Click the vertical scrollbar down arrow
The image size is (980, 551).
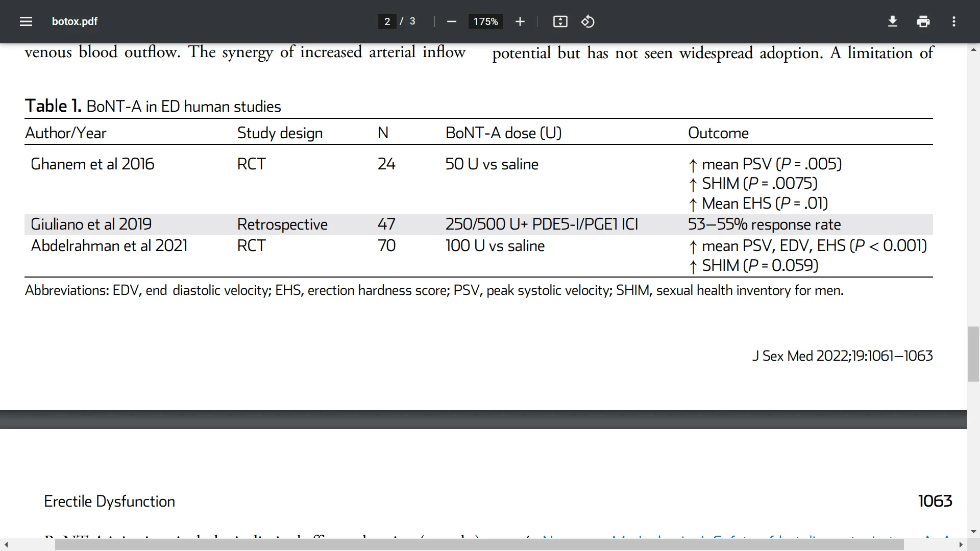click(973, 532)
